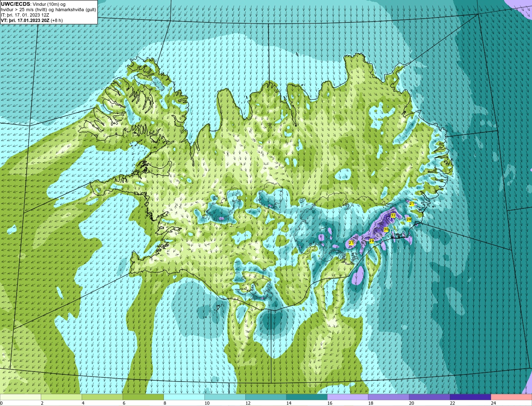Image resolution: width=532 pixels, height=406 pixels.
Task: Click the 'IT: þri. 17. 01. 2023 12Z' line
Action: (25, 15)
